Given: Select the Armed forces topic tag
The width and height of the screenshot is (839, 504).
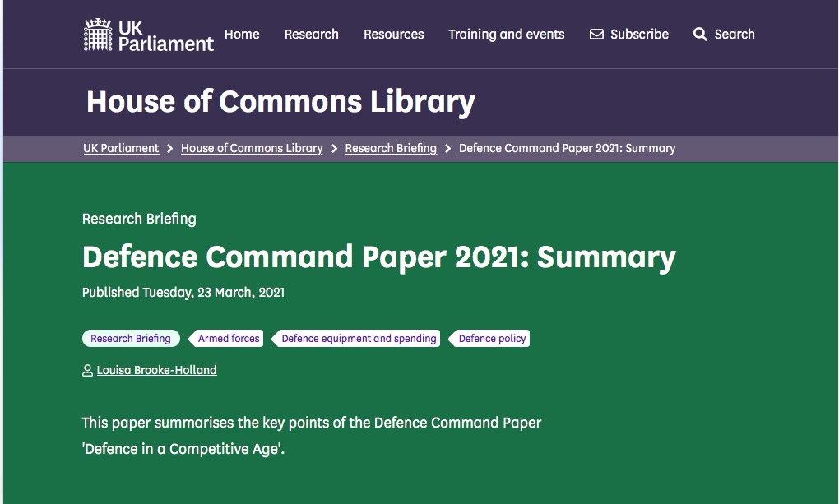Looking at the screenshot, I should (226, 338).
